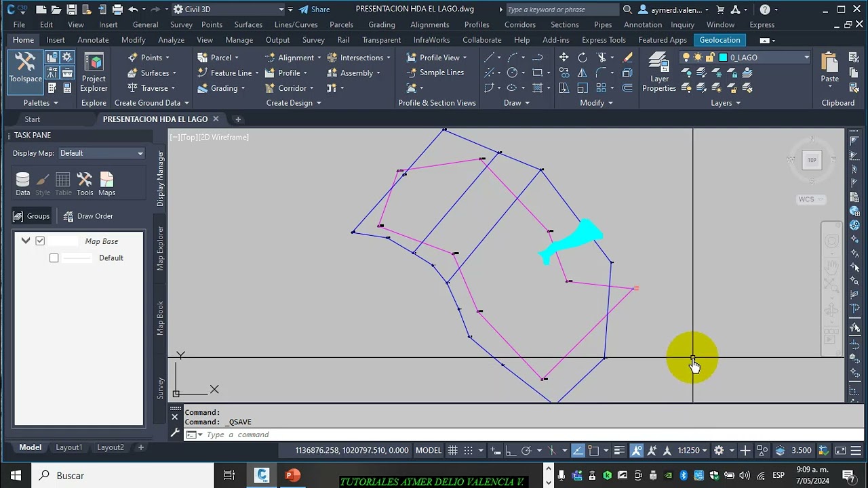Click the help search keyword field
Screen dimensions: 868x488
pyautogui.click(x=561, y=9)
